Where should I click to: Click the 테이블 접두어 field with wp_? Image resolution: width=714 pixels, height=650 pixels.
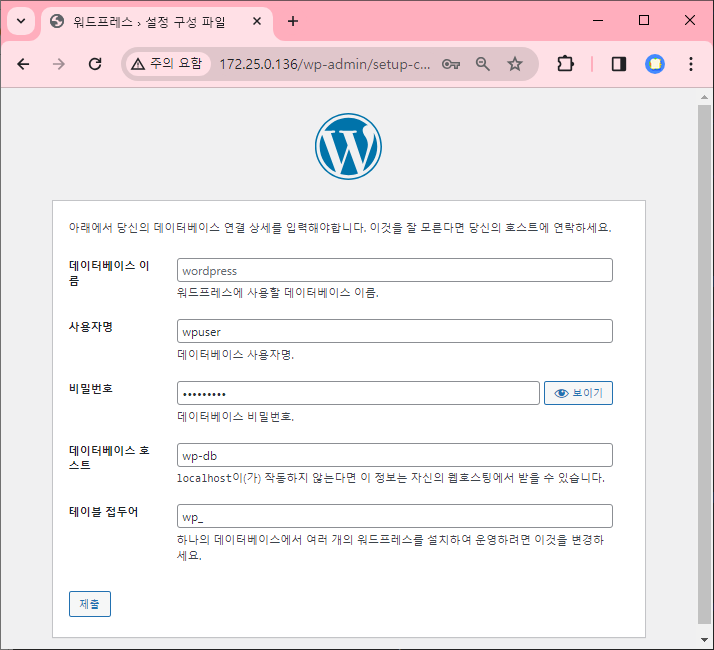pyautogui.click(x=395, y=516)
